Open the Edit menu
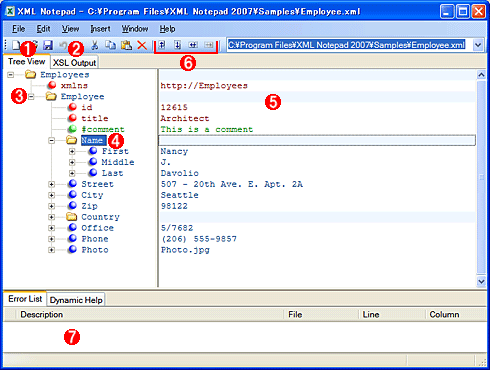This screenshot has height=370, width=490. pyautogui.click(x=43, y=29)
